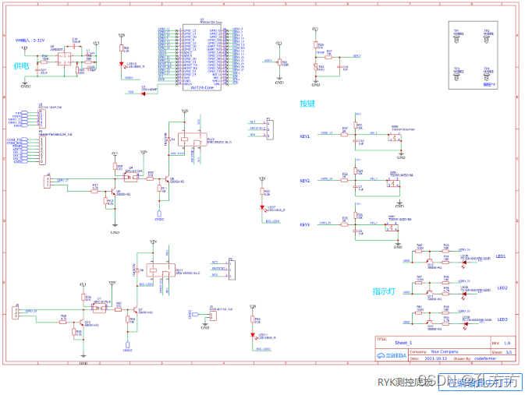Click the 指示灯 section label
The height and width of the screenshot is (395, 532).
pos(384,291)
